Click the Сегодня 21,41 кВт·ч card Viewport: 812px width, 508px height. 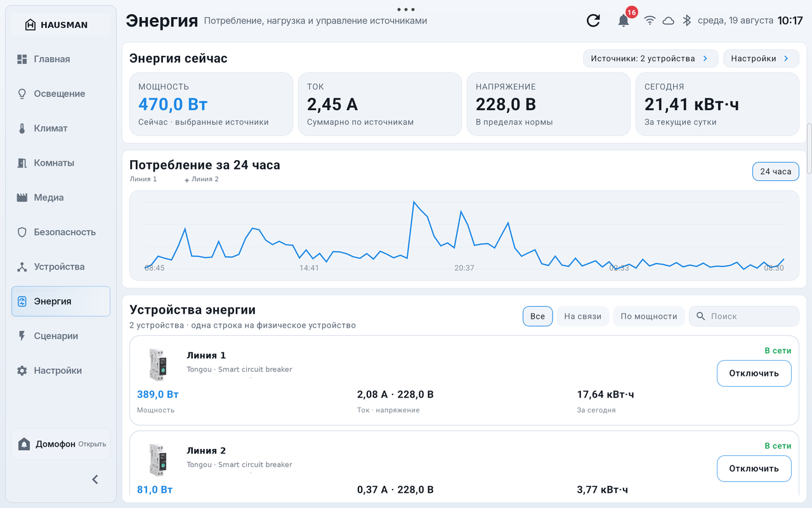tap(717, 104)
